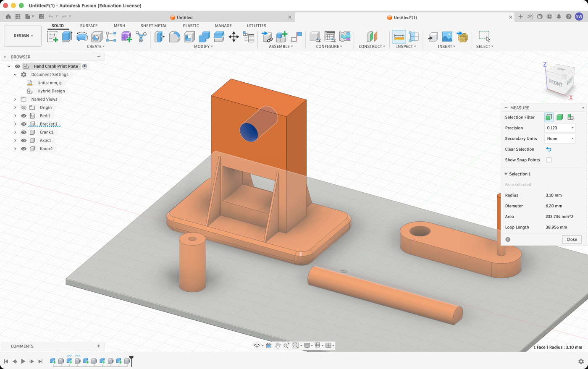This screenshot has height=369, width=588.
Task: Open the Orbit navigation tool
Action: 257,345
